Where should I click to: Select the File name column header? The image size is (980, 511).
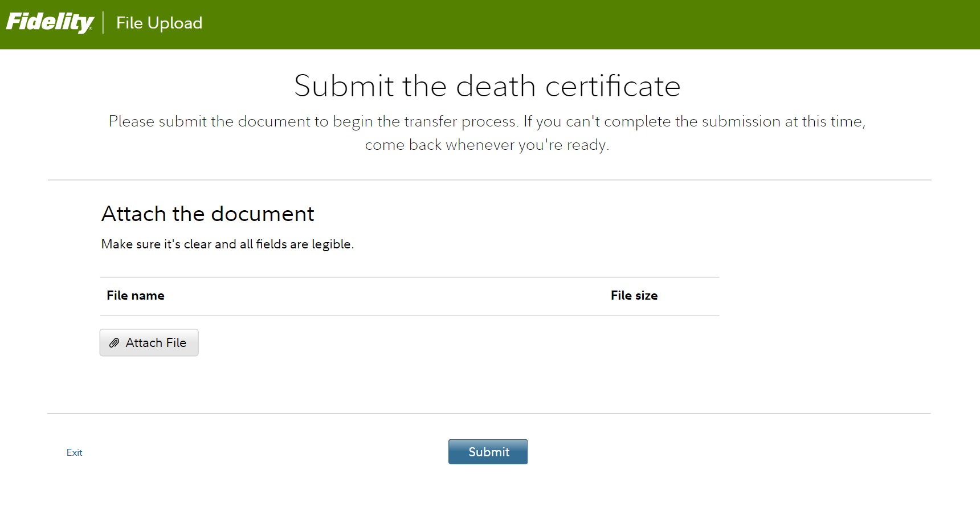(x=136, y=296)
